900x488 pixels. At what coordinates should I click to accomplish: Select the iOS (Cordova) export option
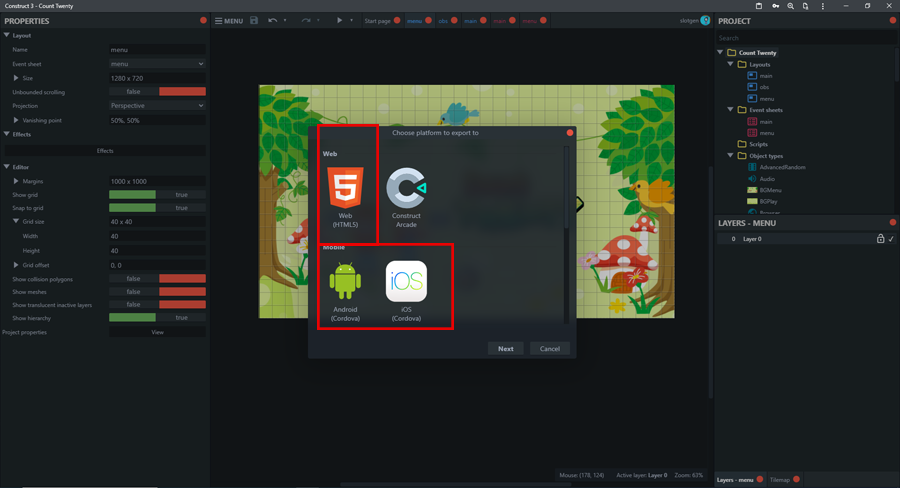(x=406, y=291)
